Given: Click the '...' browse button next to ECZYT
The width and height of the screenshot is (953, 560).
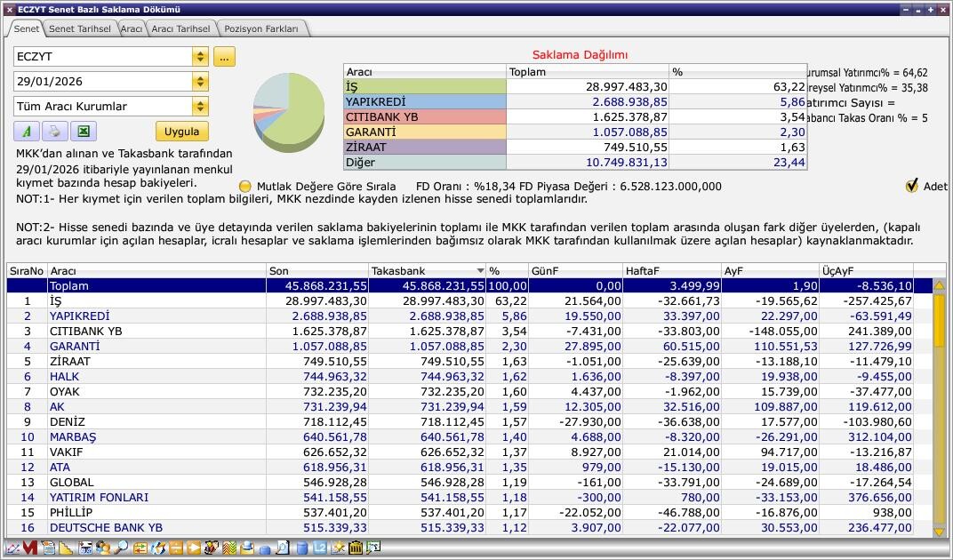Looking at the screenshot, I should tap(223, 57).
